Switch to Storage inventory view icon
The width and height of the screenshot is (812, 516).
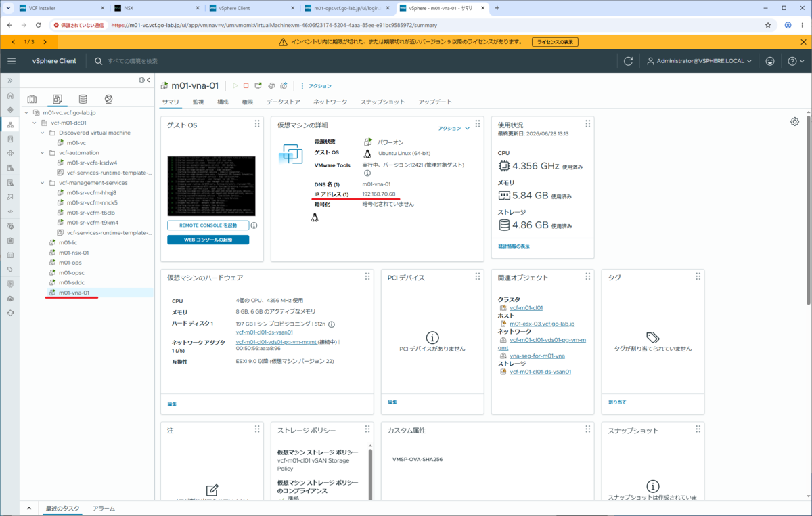(x=83, y=99)
